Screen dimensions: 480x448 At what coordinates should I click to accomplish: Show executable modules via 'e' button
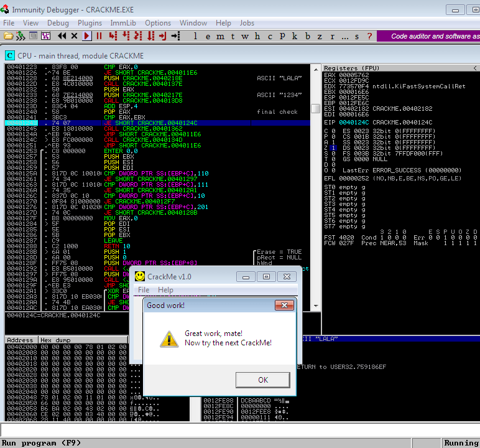pyautogui.click(x=208, y=37)
